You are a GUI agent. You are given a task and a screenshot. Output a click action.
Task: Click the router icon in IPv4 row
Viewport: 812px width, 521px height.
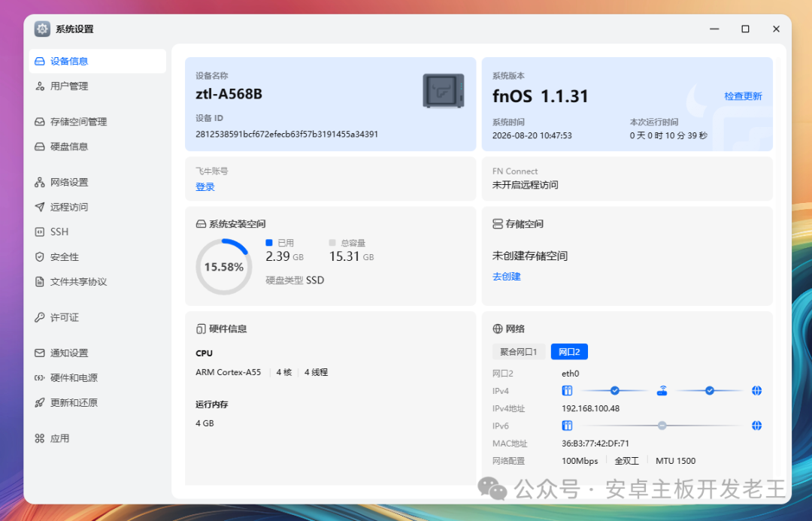point(662,390)
